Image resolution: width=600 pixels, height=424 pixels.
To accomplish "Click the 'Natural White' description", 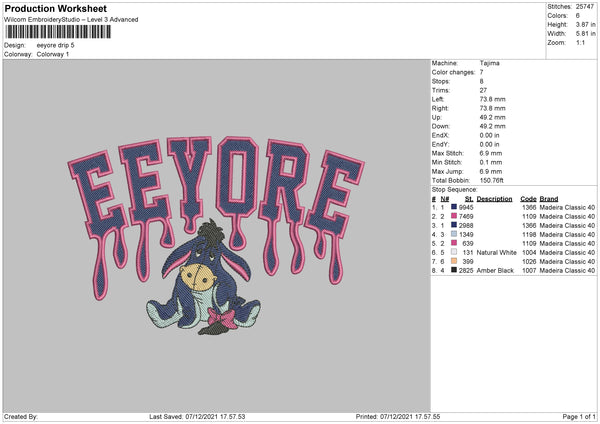I will pos(497,253).
